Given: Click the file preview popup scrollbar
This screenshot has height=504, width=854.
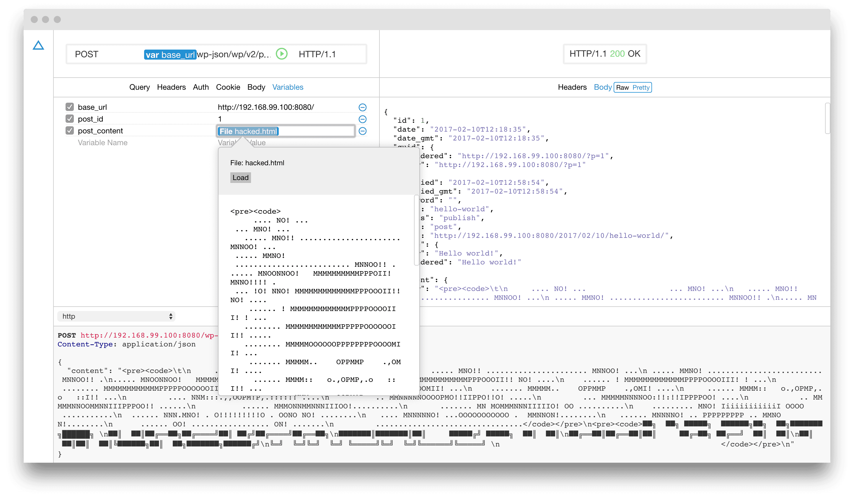Looking at the screenshot, I should (x=416, y=230).
